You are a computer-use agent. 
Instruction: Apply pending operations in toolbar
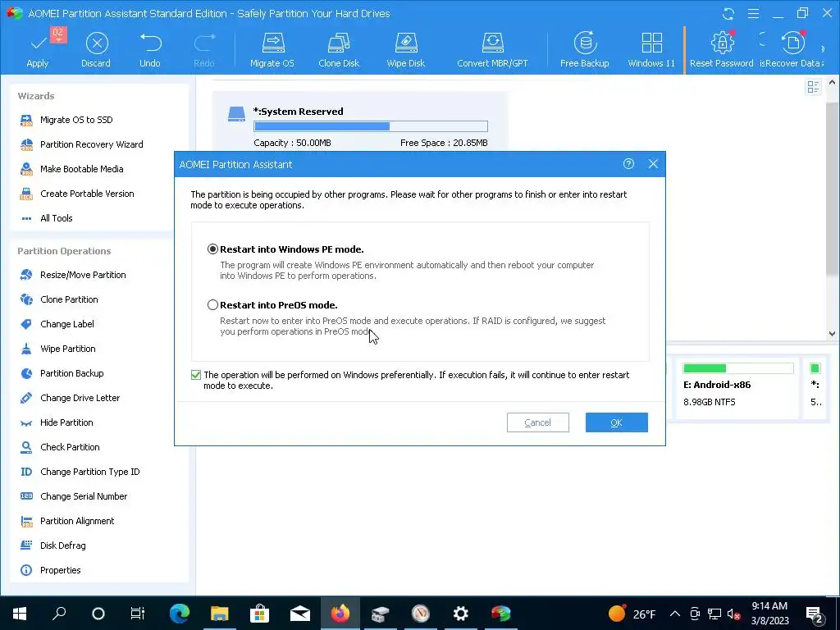click(38, 49)
